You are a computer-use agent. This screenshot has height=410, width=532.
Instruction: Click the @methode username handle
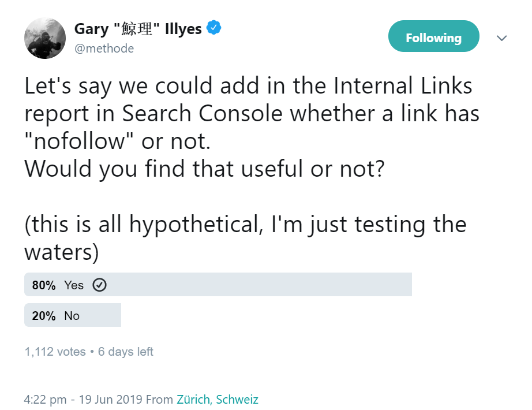click(x=104, y=48)
